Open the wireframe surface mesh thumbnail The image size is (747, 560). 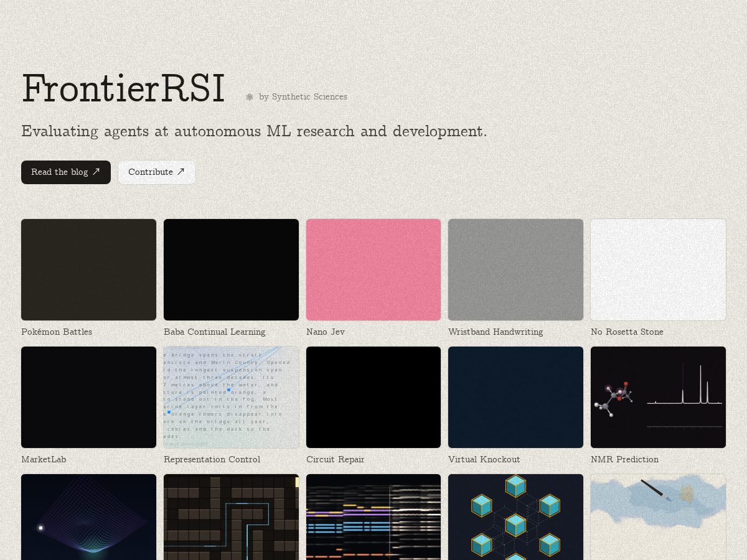click(x=88, y=517)
